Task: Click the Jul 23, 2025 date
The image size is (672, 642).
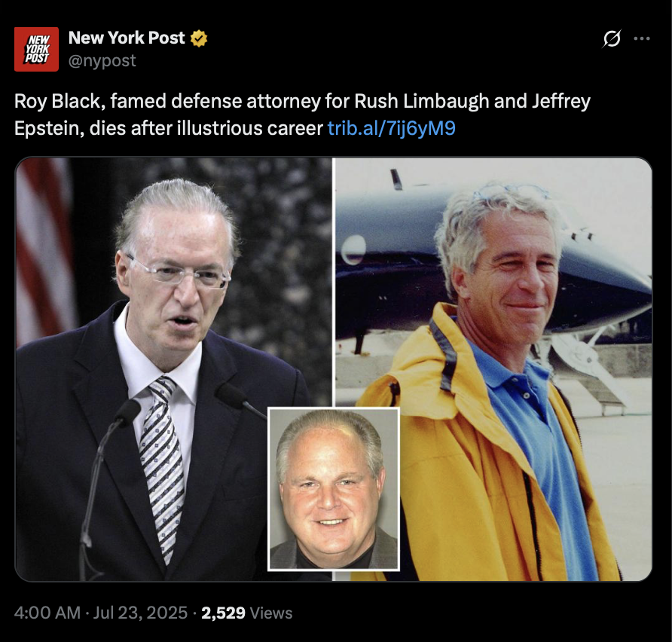Action: coord(140,613)
